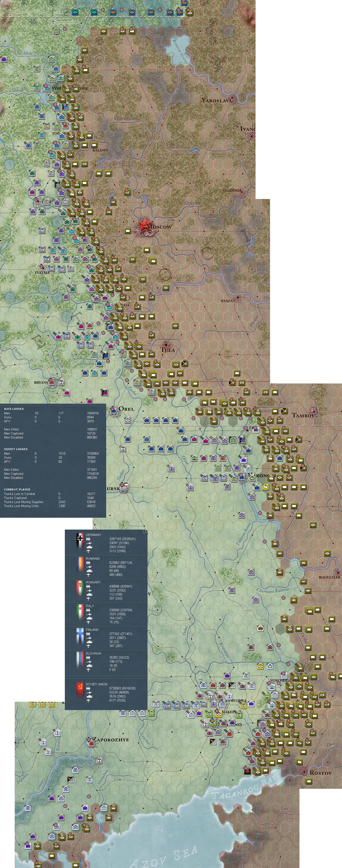Click the SOVIET UNION nation name
This screenshot has width=342, height=868.
pyautogui.click(x=96, y=684)
